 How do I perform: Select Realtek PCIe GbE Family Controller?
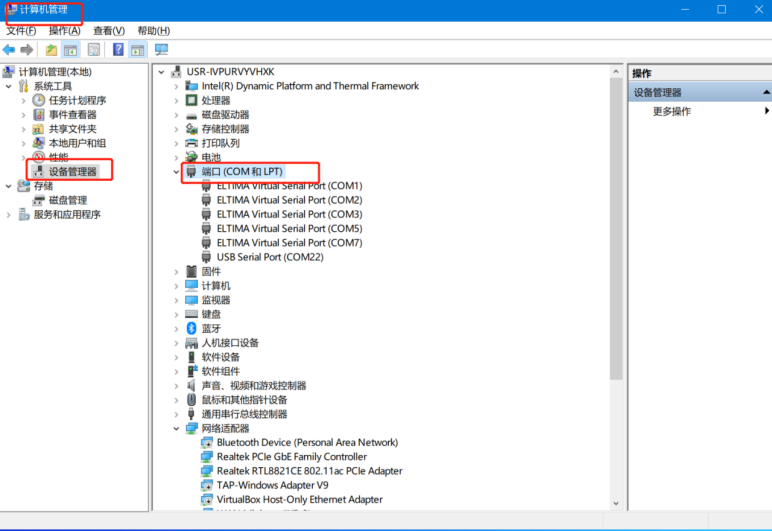[x=291, y=457]
